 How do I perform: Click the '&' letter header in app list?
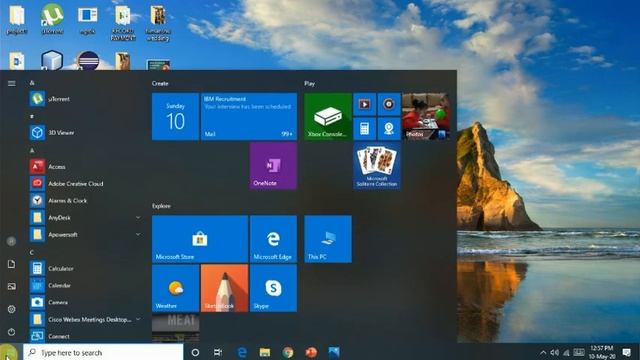[x=32, y=83]
